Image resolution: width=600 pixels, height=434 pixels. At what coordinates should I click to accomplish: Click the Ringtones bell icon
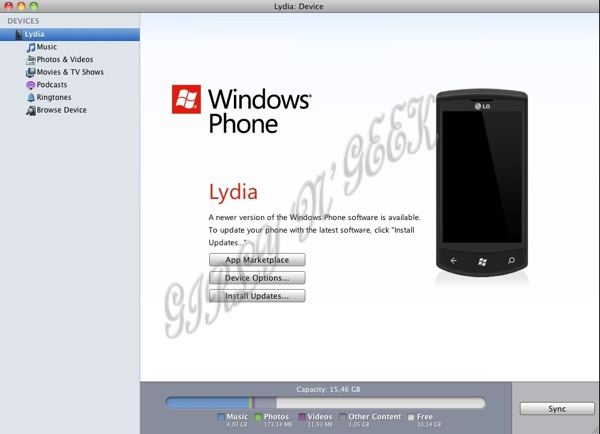(31, 98)
